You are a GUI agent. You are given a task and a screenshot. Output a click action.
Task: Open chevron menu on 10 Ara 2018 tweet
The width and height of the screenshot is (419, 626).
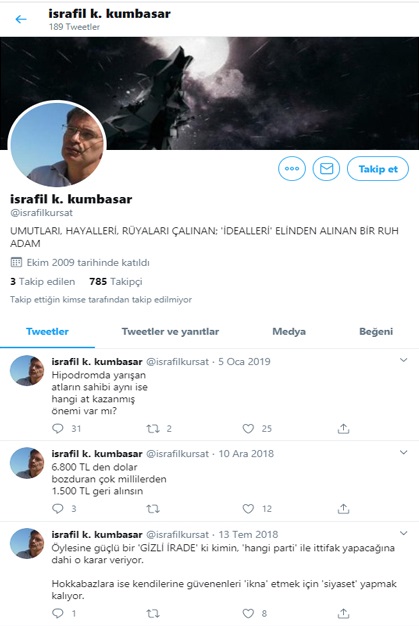[403, 452]
